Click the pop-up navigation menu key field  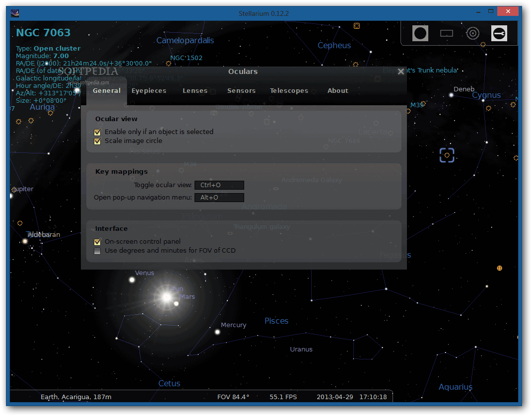coord(219,198)
